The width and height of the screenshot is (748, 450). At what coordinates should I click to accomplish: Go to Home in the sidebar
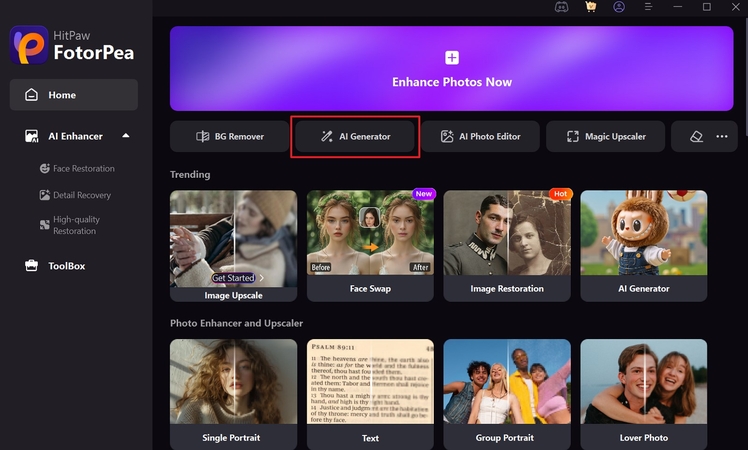coord(73,95)
